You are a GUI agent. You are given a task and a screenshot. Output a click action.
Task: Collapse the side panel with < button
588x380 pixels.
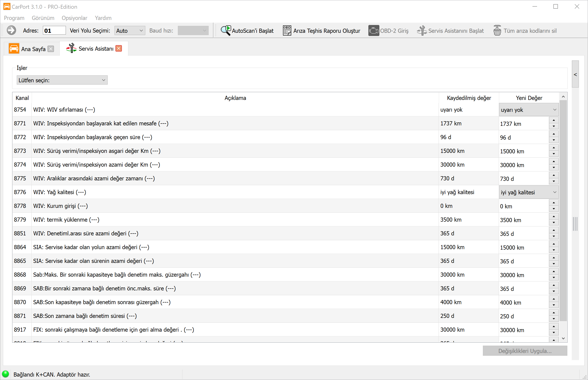point(575,74)
